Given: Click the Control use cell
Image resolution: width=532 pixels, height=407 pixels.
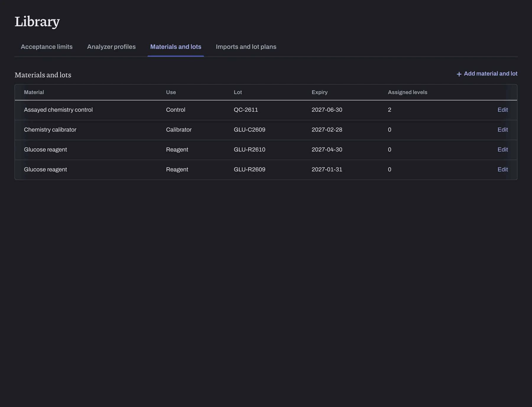Looking at the screenshot, I should 176,110.
